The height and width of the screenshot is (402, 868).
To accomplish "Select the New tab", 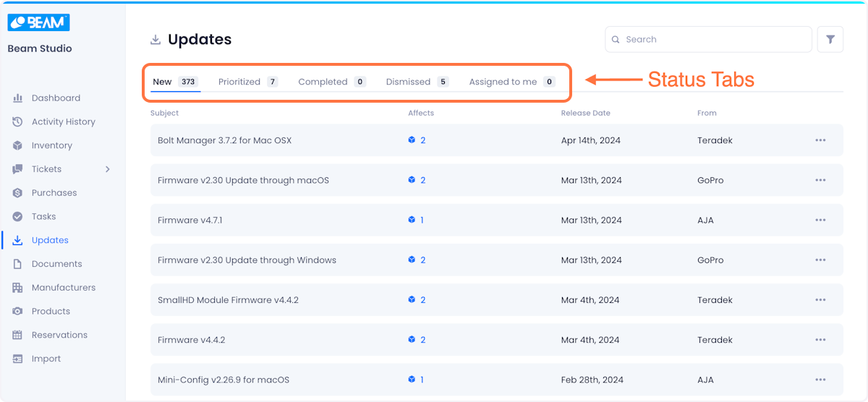I will [175, 82].
